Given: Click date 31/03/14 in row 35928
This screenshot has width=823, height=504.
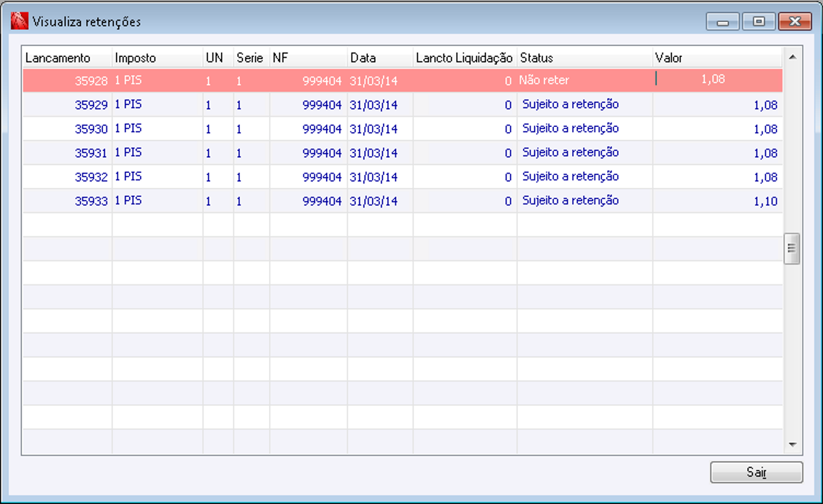Looking at the screenshot, I should coord(374,81).
